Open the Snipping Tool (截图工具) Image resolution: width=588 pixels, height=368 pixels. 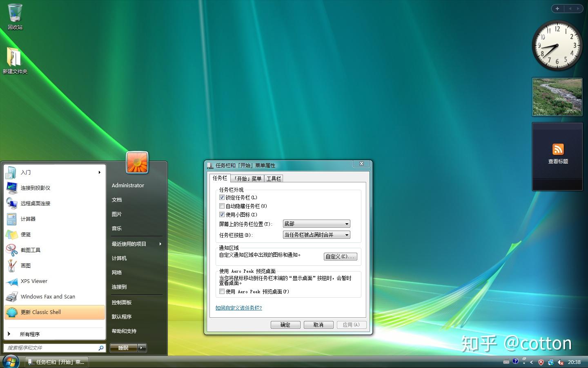pos(30,250)
